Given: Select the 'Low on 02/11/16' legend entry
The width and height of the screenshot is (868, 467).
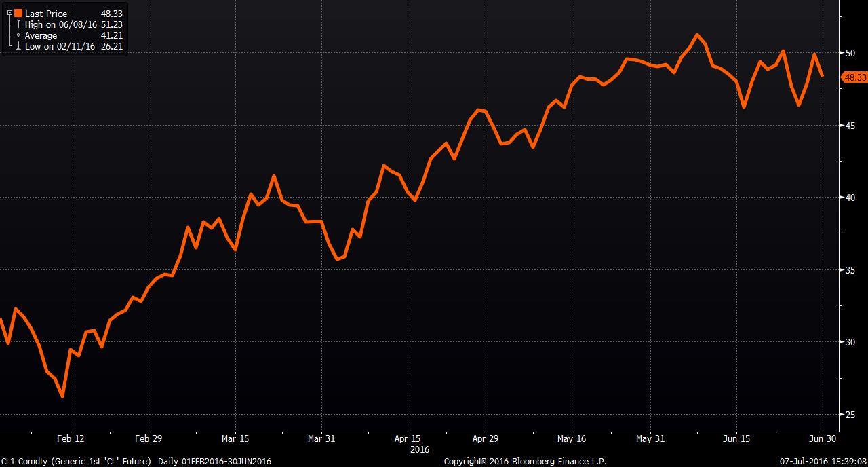Looking at the screenshot, I should [60, 46].
